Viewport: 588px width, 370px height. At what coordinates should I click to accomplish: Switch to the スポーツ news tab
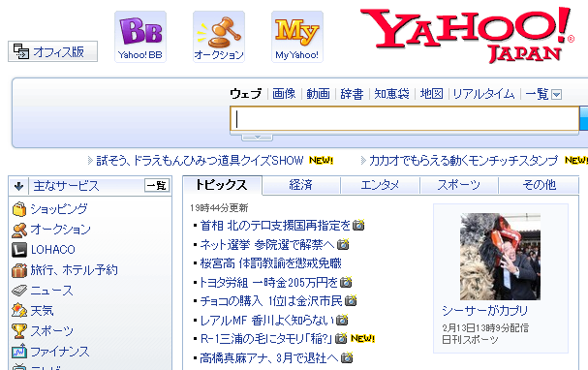[x=458, y=185]
